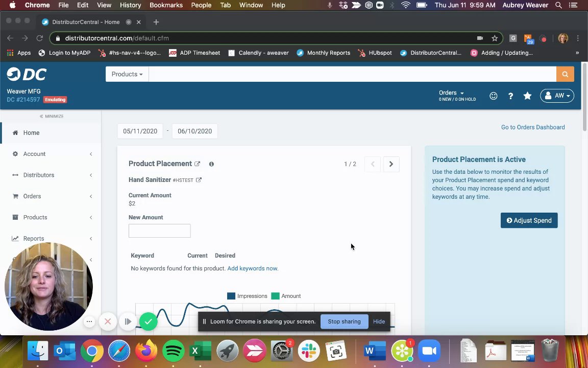The image size is (588, 368).
Task: Open help question mark icon
Action: 510,96
